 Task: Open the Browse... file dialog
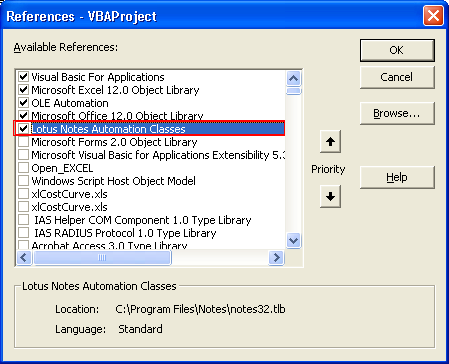coord(397,113)
